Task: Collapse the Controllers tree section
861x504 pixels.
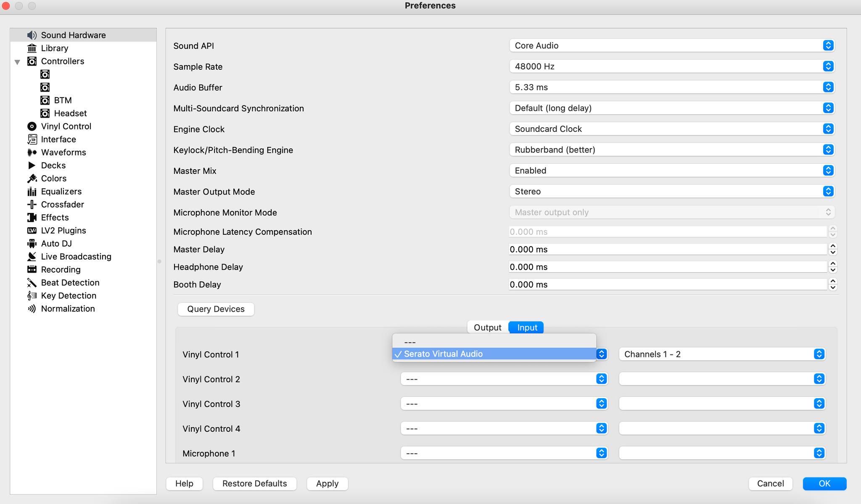Action: pyautogui.click(x=17, y=62)
